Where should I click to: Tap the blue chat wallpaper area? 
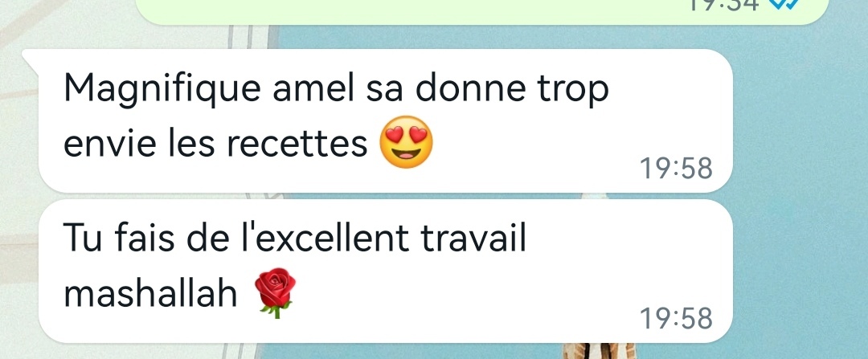click(x=800, y=182)
